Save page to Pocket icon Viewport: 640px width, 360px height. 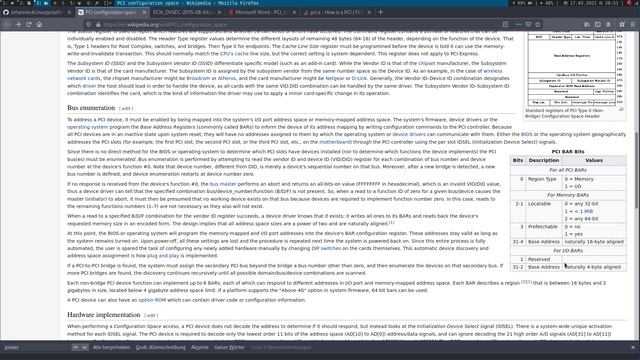click(528, 24)
